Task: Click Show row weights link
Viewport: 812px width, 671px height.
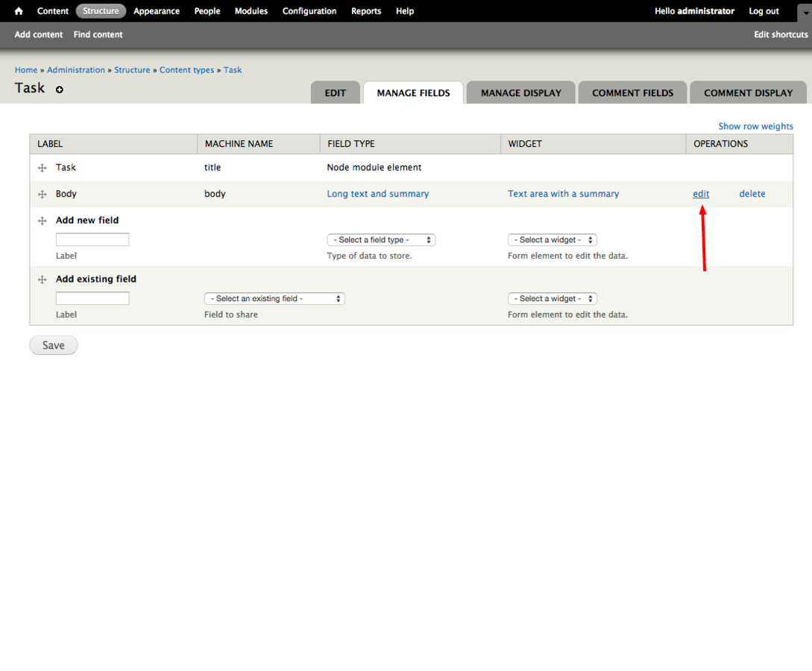Action: tap(755, 126)
